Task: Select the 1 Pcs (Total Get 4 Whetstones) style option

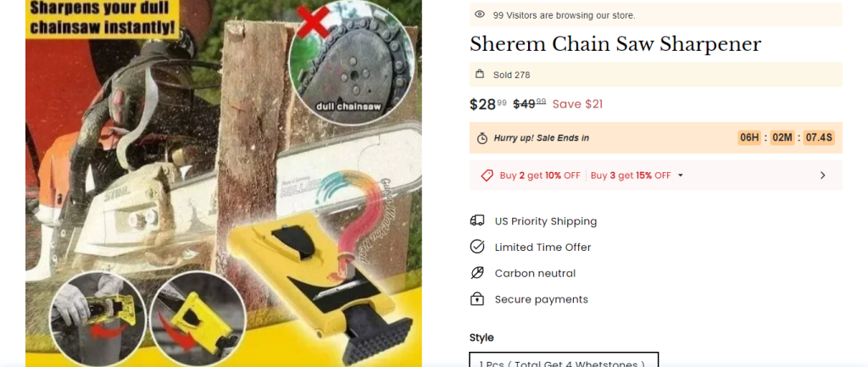Action: click(564, 359)
